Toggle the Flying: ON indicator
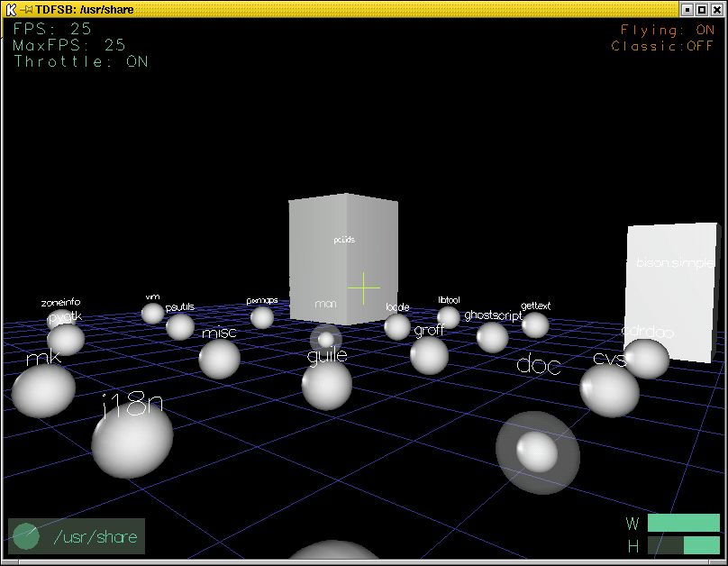The width and height of the screenshot is (728, 566). click(667, 30)
